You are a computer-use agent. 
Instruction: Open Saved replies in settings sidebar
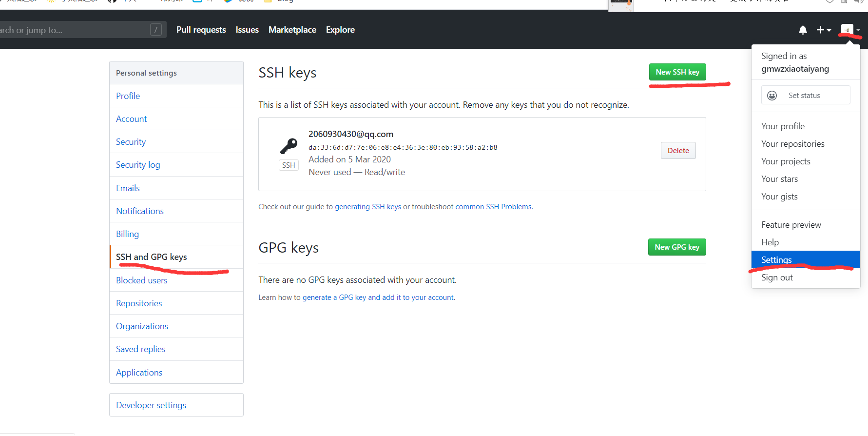(x=176, y=349)
